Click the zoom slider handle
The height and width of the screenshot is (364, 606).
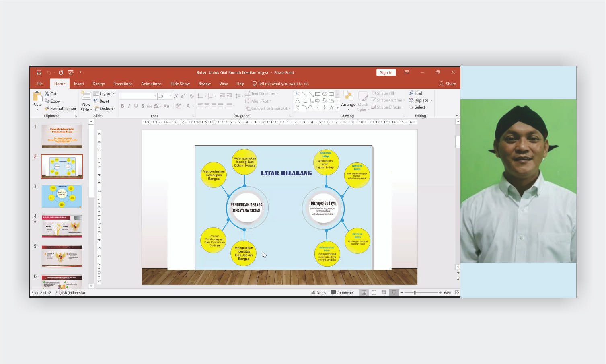(x=415, y=292)
